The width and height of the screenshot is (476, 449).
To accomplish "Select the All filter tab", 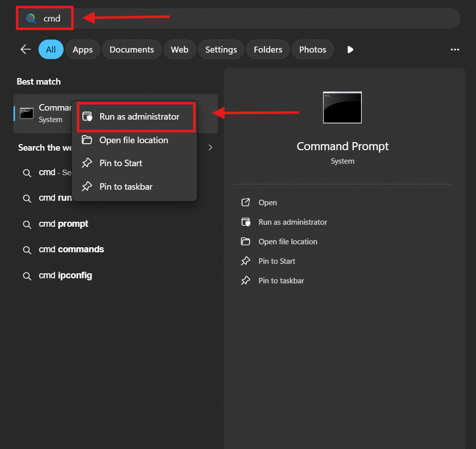I will click(51, 50).
